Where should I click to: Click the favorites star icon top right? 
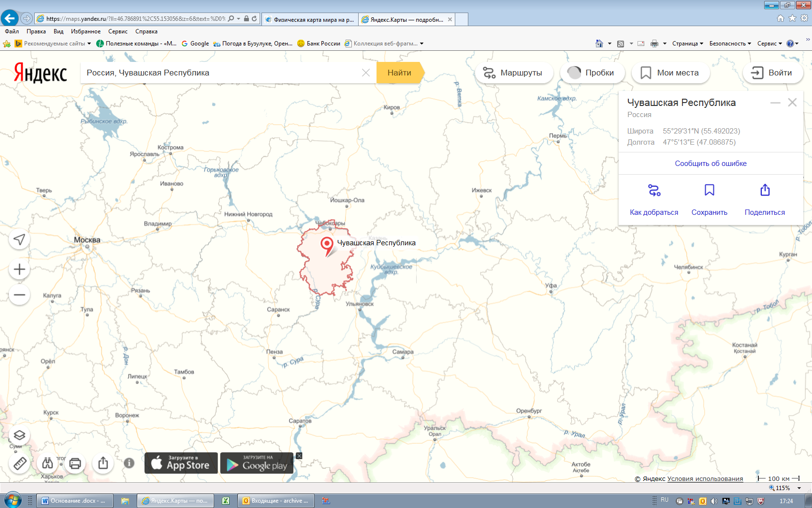792,18
